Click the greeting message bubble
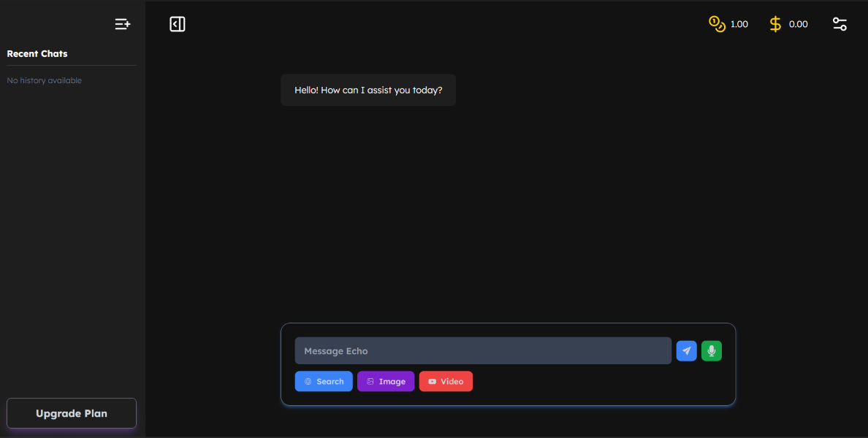The width and height of the screenshot is (868, 438). 368,90
